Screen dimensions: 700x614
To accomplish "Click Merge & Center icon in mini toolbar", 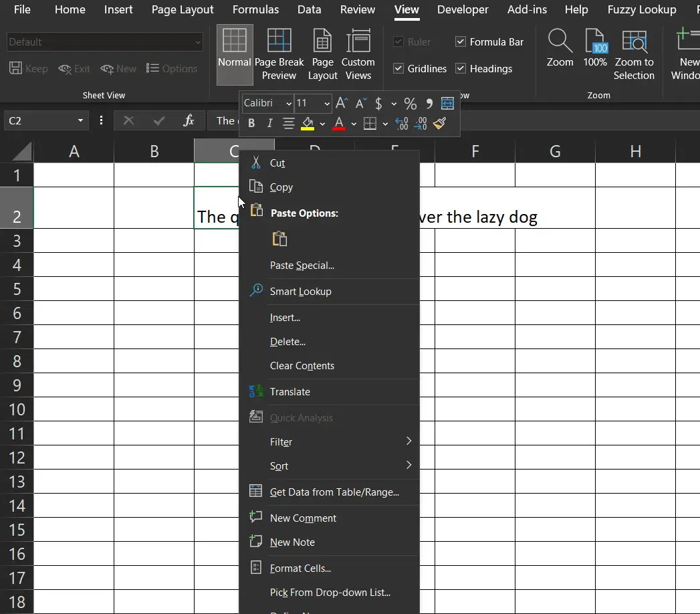I will (x=447, y=104).
